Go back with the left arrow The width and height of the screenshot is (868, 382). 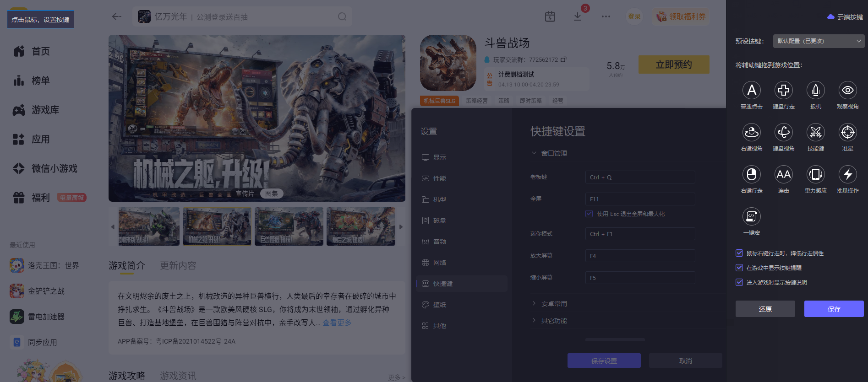pos(117,16)
